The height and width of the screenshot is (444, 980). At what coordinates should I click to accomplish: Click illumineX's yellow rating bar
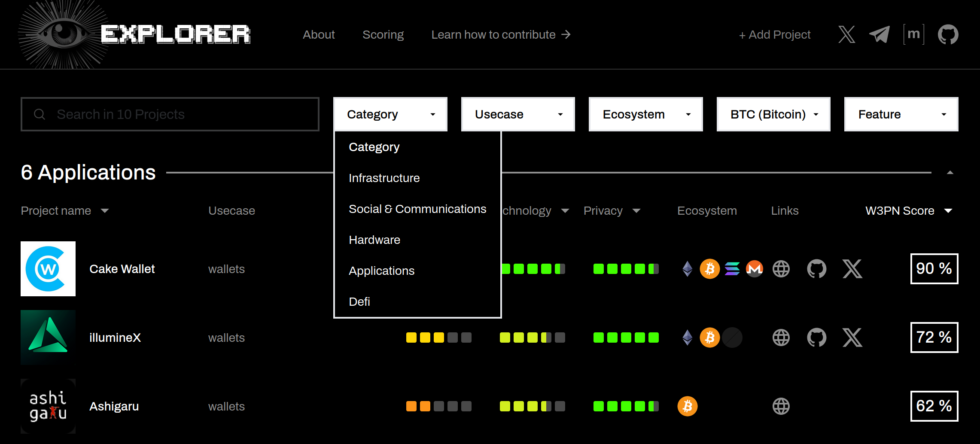pyautogui.click(x=439, y=338)
